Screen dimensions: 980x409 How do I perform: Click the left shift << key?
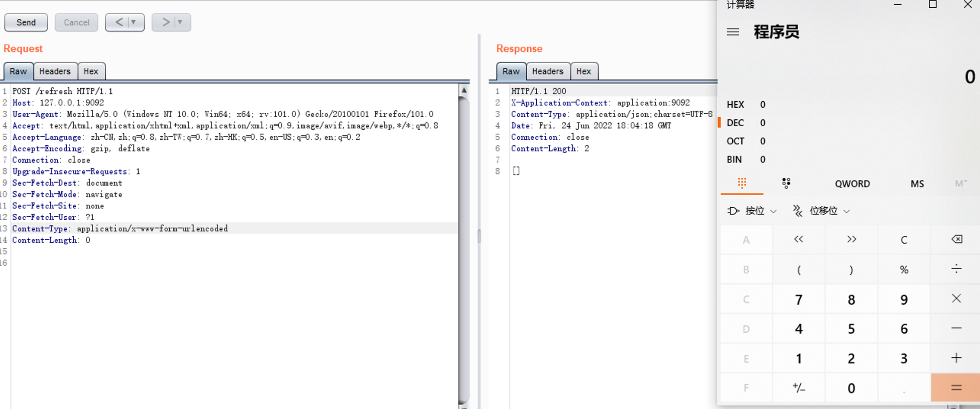[799, 240]
